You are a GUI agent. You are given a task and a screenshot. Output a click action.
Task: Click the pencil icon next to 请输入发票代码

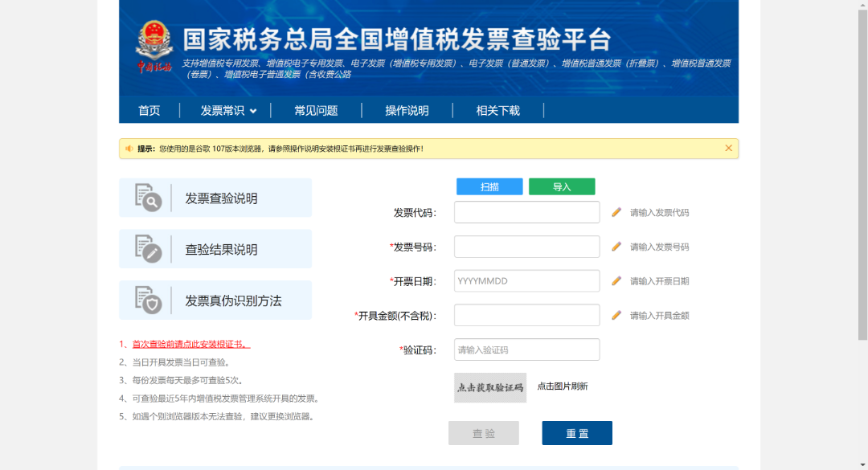pyautogui.click(x=616, y=212)
